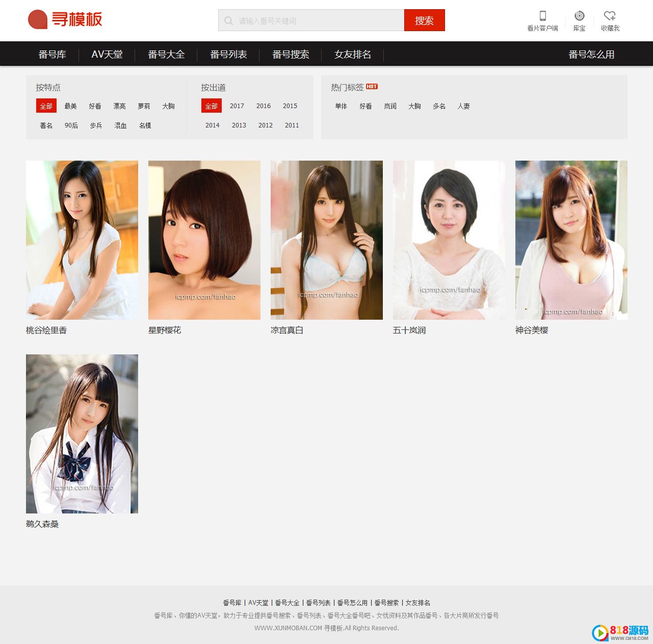Open the 番号库 navigation menu item
This screenshot has width=653, height=644.
(x=53, y=54)
